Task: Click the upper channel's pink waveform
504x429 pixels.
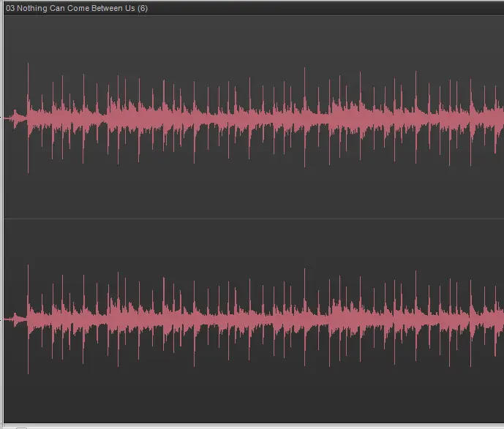Action: (x=254, y=118)
